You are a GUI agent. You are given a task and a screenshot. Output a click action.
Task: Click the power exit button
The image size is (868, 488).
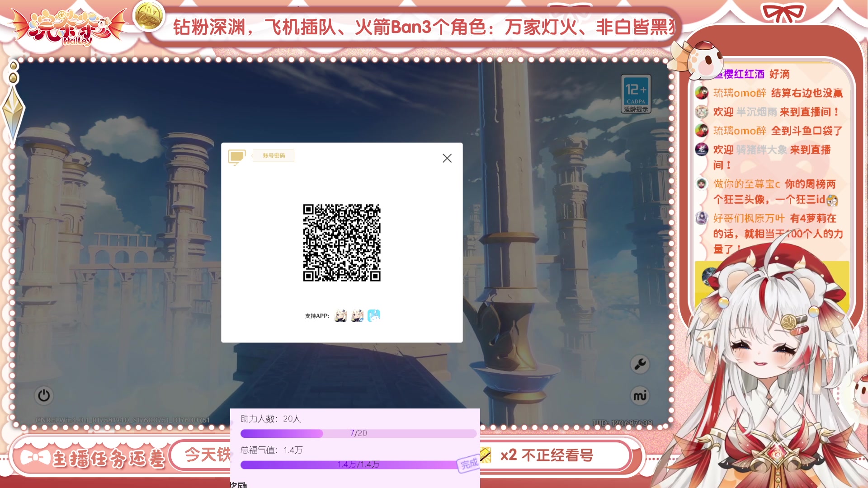[x=44, y=395]
